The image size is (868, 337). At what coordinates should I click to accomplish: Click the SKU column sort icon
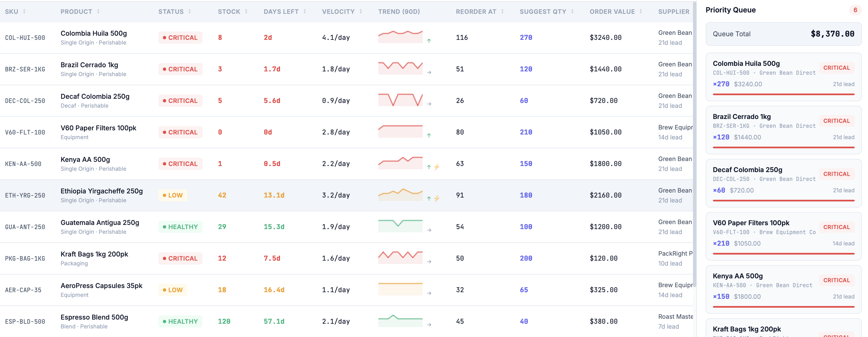pos(24,11)
